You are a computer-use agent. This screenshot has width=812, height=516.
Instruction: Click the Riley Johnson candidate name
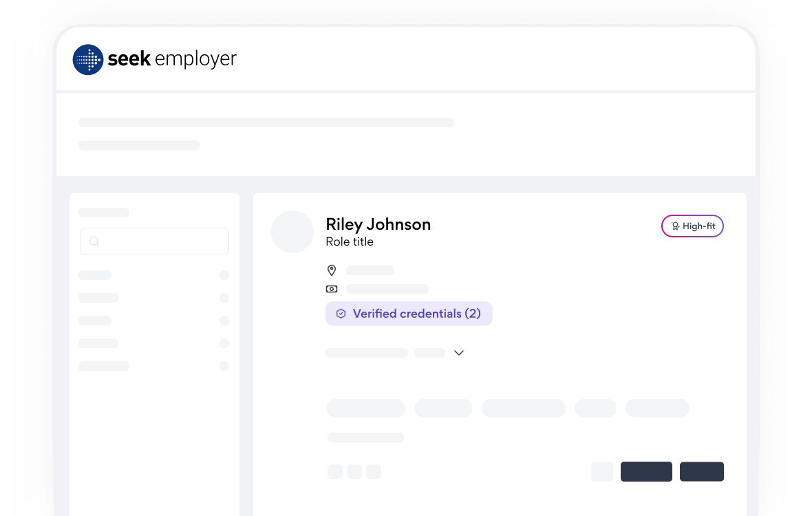(378, 224)
